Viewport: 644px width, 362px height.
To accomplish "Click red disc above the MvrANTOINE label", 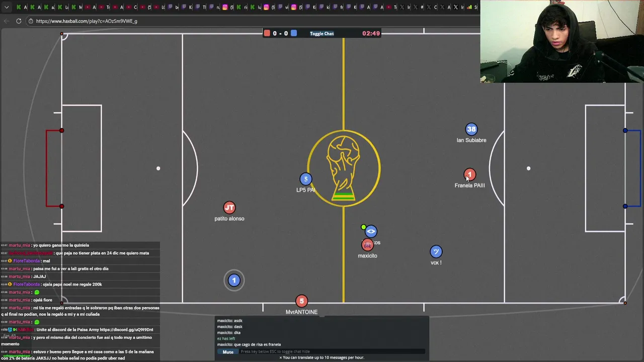I will pos(301,301).
